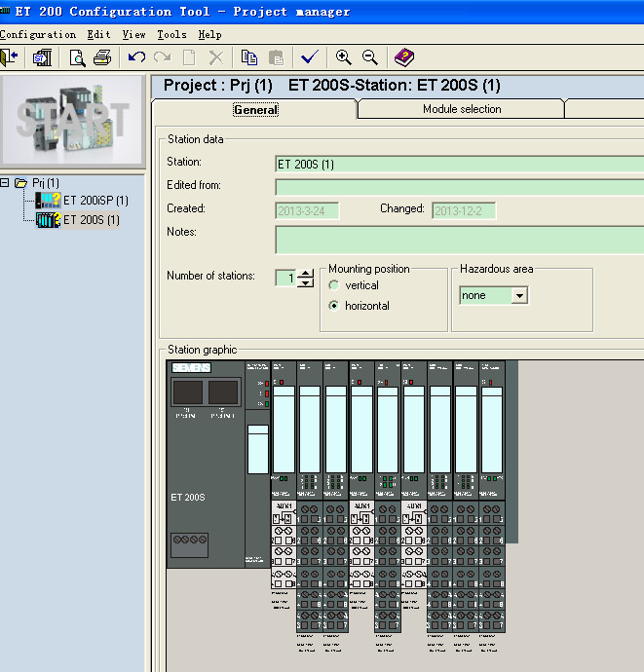Viewport: 644px width, 672px height.
Task: Select the vertical mounting position
Action: 334,285
